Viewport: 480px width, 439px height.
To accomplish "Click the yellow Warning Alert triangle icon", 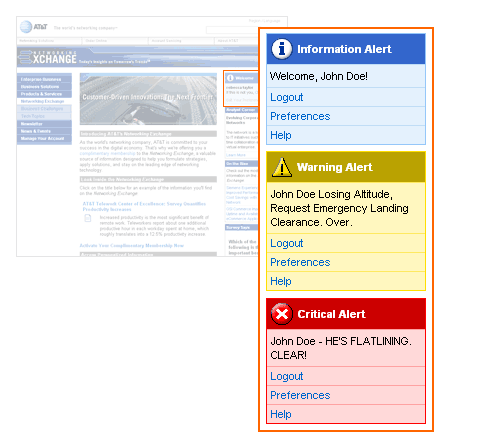I will (x=282, y=167).
